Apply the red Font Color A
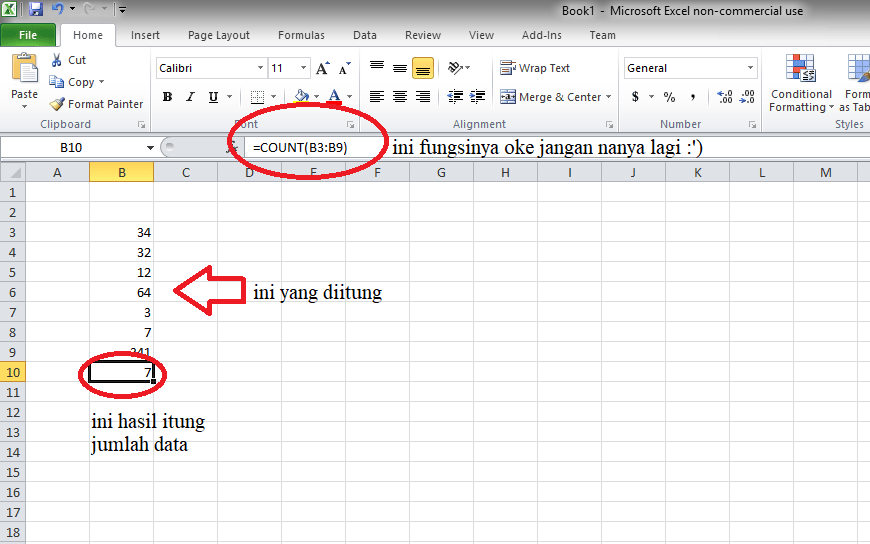 pyautogui.click(x=334, y=97)
